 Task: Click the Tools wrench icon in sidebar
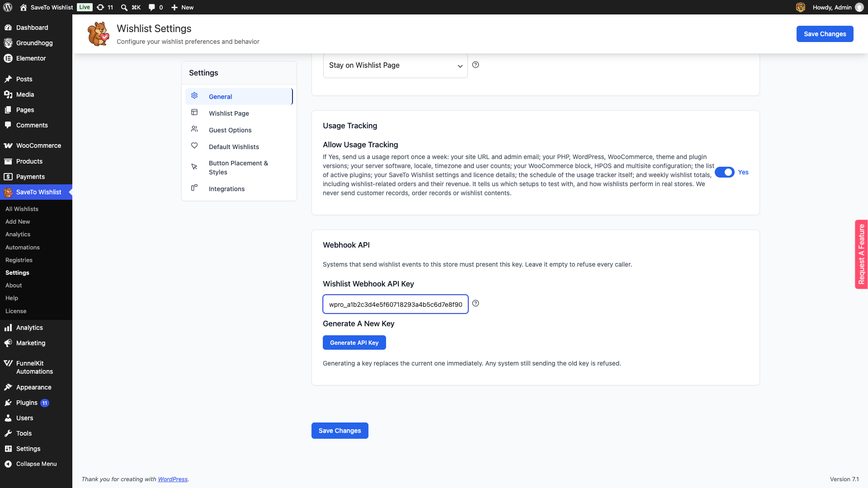[x=8, y=433]
